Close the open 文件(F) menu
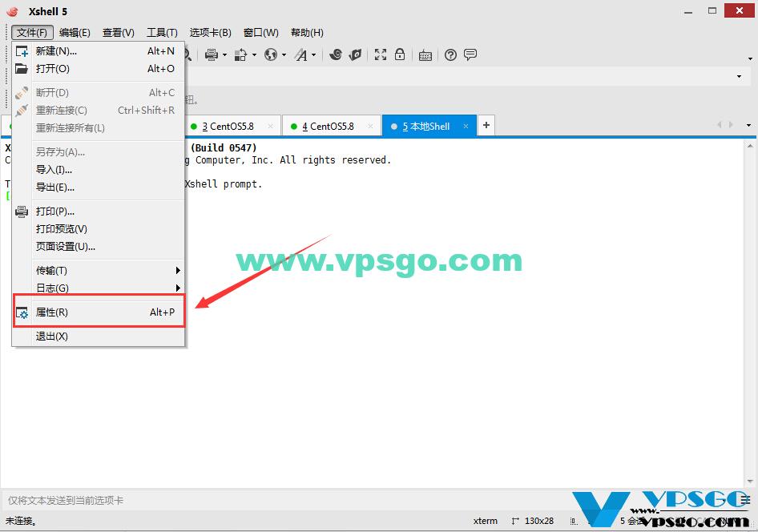Image resolution: width=758 pixels, height=532 pixels. [32, 32]
